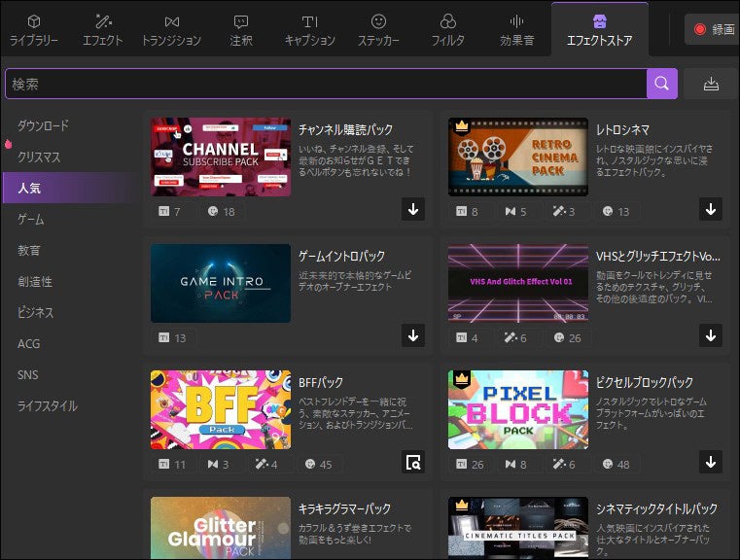Image resolution: width=740 pixels, height=560 pixels.
Task: Click the シネマティックタイトルパック title
Action: pos(656,508)
